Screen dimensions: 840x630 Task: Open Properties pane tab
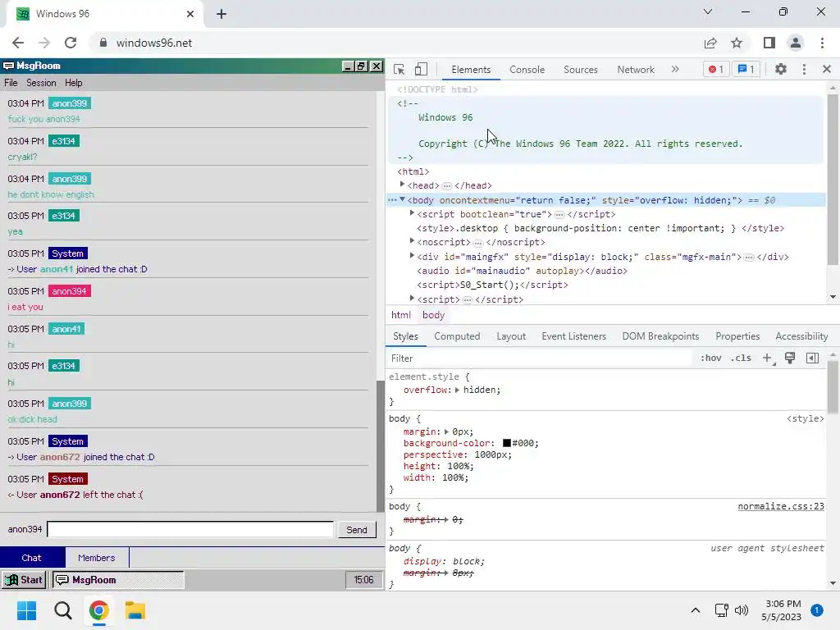click(x=737, y=336)
